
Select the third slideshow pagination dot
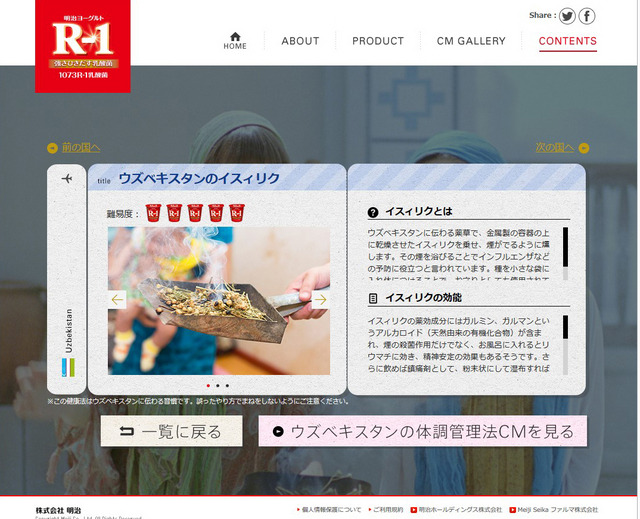click(228, 385)
